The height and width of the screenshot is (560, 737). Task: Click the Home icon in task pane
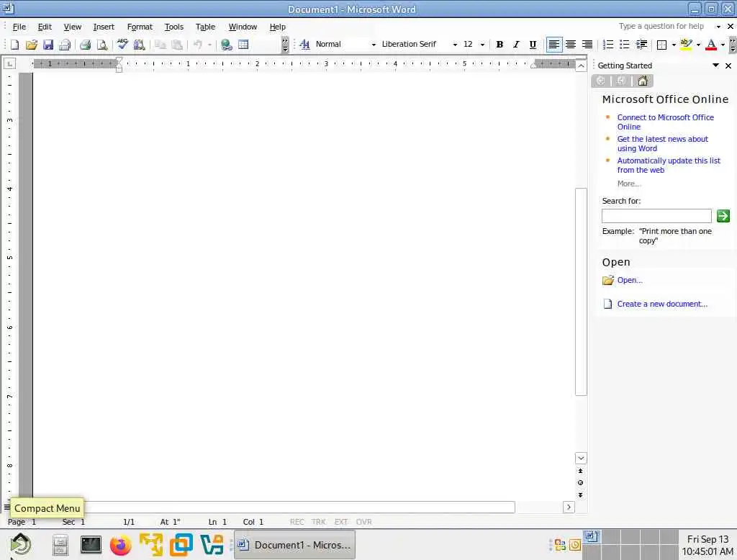coord(643,81)
